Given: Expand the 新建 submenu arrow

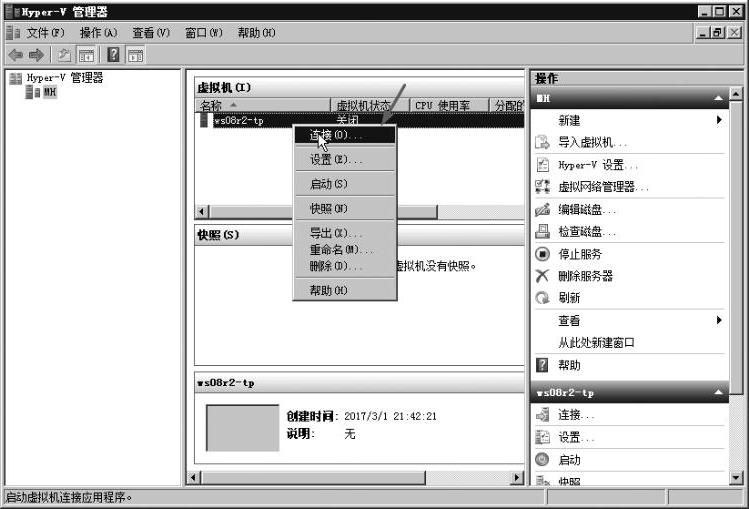Looking at the screenshot, I should tap(719, 120).
